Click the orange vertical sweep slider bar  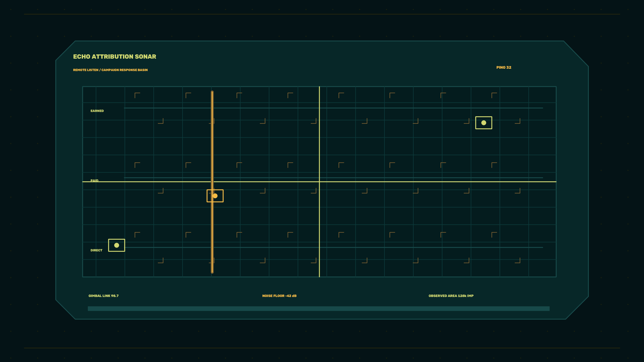212,182
